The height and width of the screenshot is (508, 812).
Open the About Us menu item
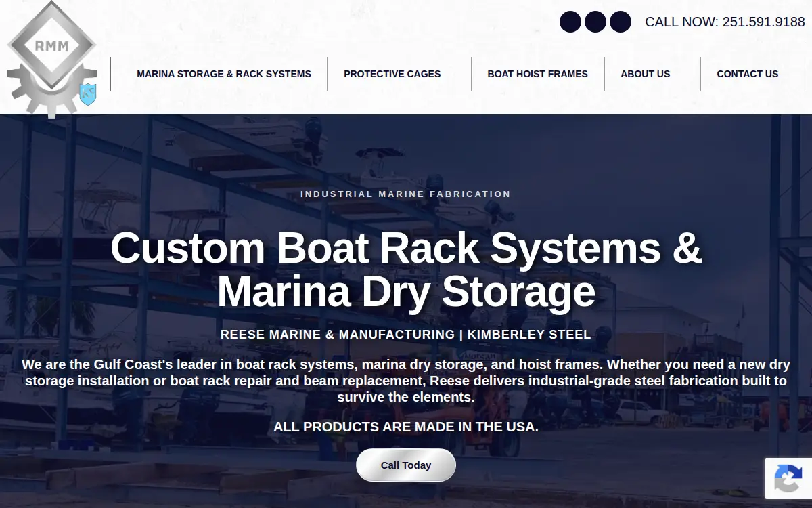click(x=645, y=74)
